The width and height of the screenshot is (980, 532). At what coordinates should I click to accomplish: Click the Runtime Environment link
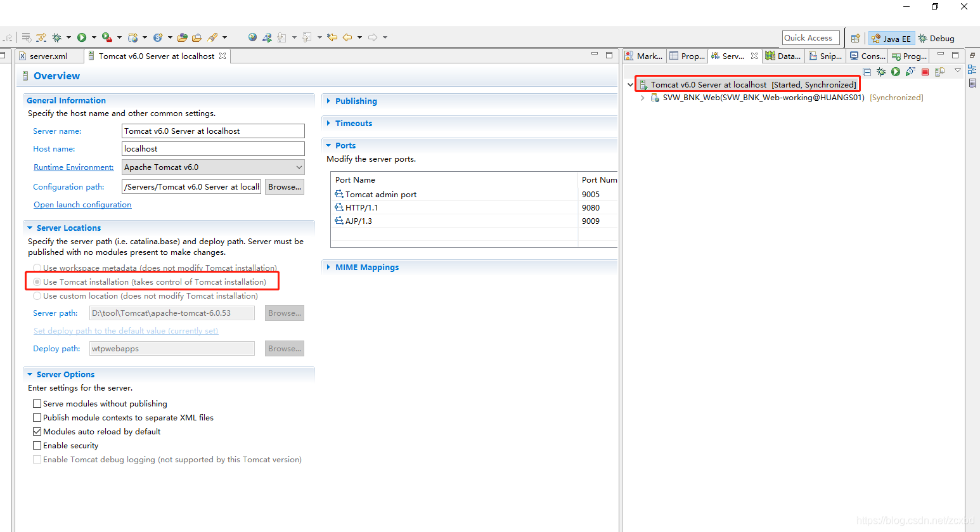pos(74,167)
